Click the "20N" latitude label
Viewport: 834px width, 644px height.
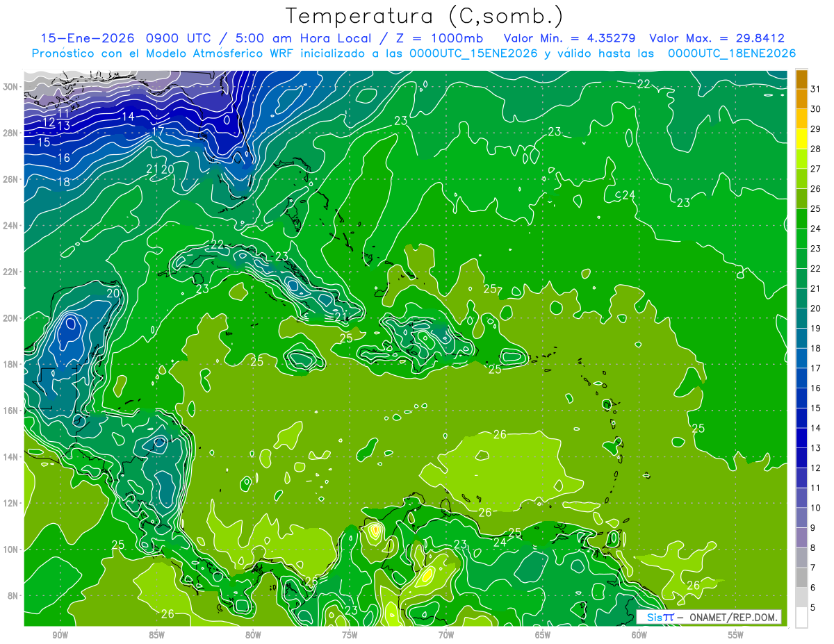[x=11, y=317]
